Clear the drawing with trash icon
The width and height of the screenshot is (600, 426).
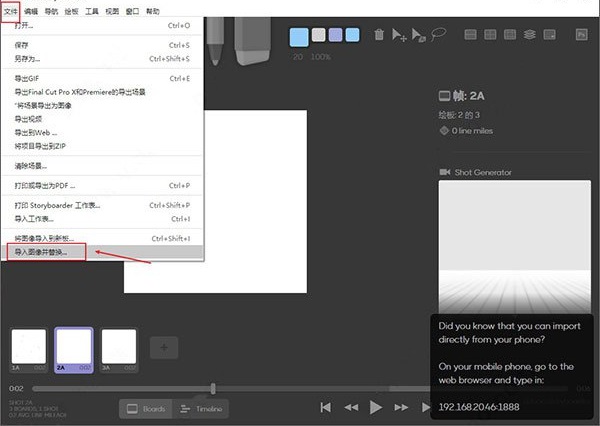(x=379, y=35)
